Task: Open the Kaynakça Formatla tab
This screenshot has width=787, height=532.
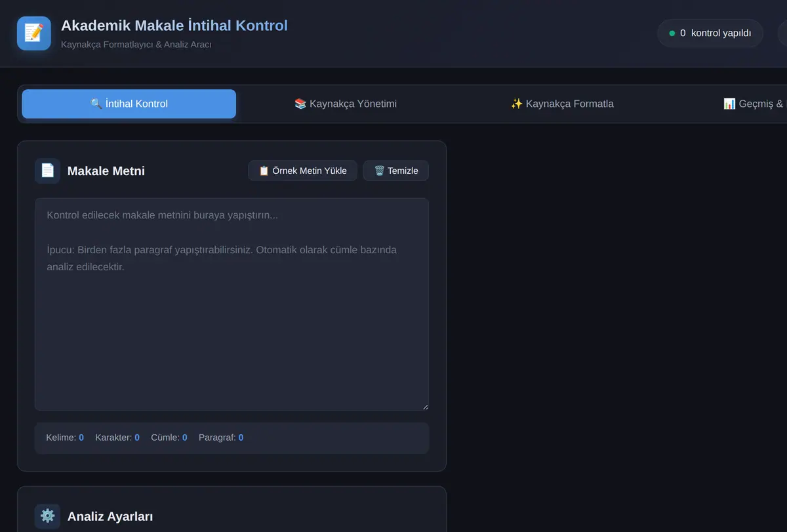Action: point(562,104)
